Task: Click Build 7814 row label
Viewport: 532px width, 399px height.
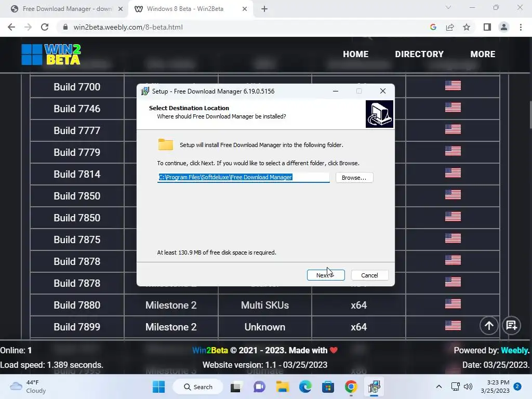Action: 77,174
